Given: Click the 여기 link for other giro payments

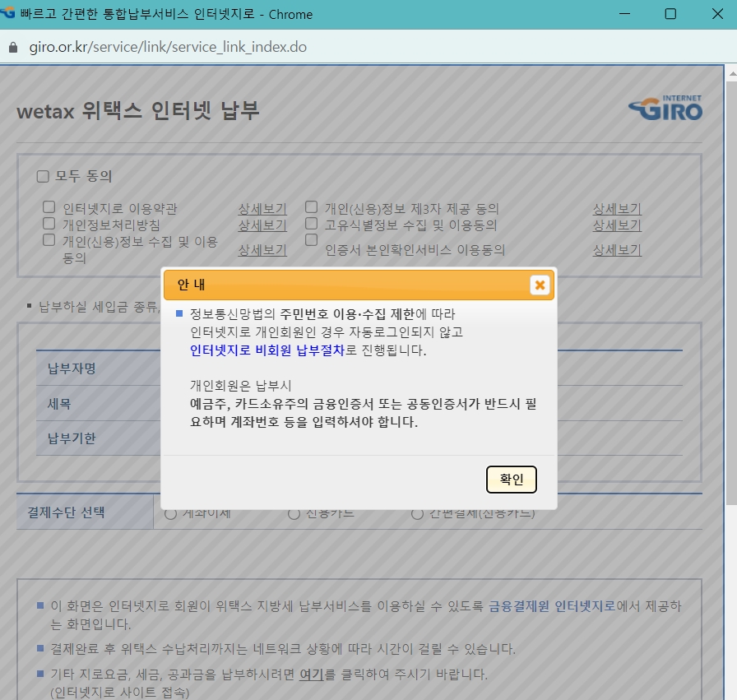Looking at the screenshot, I should pos(312,675).
